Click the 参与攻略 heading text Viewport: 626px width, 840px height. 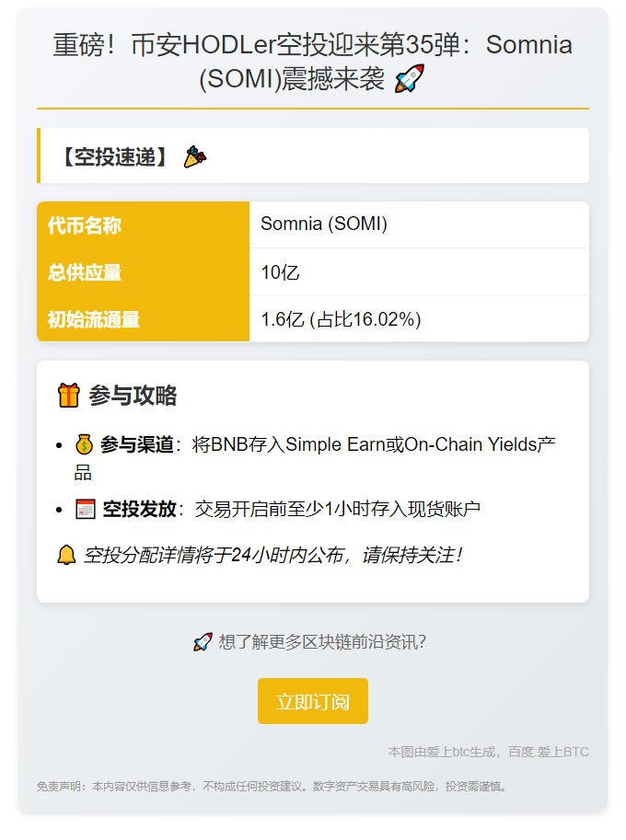point(133,396)
